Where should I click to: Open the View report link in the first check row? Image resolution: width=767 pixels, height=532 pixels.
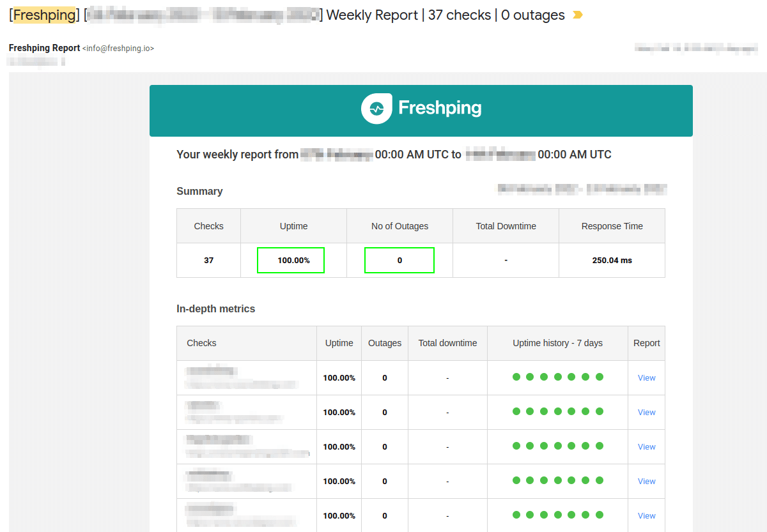[646, 378]
